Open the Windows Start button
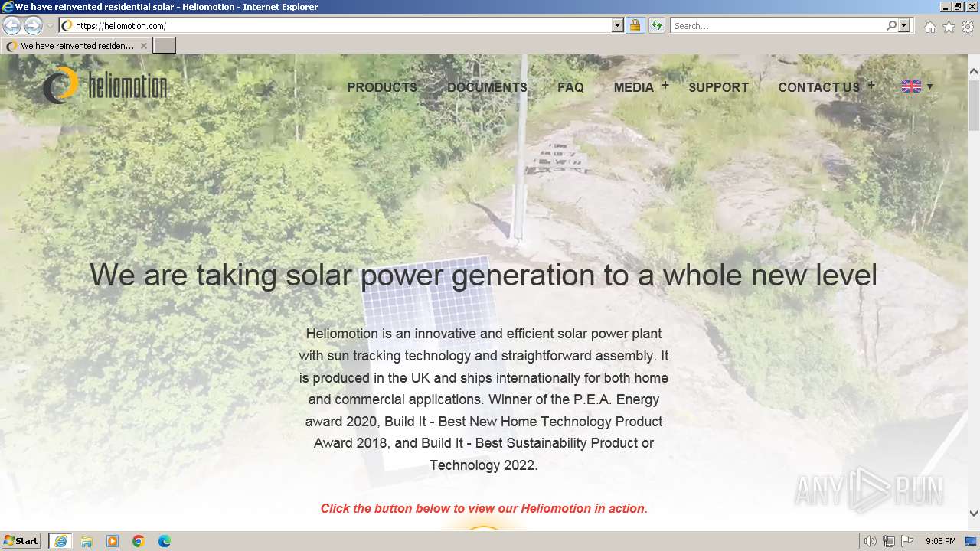 21,541
